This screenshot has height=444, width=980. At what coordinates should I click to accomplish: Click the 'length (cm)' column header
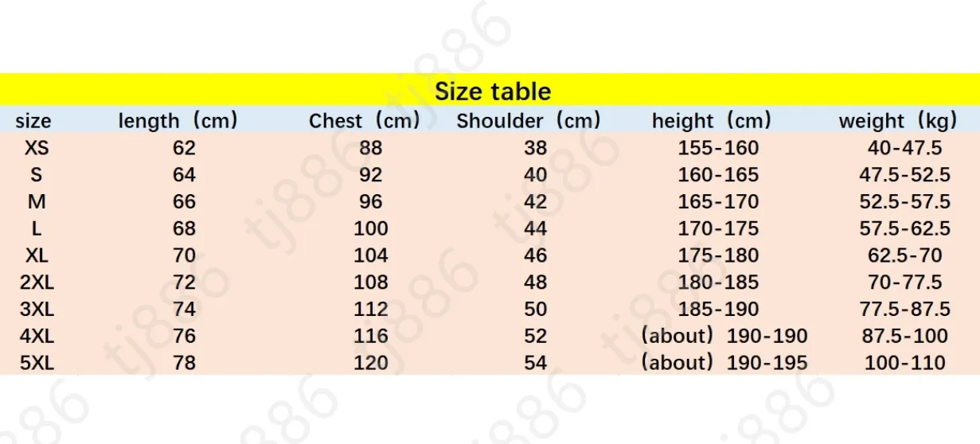click(178, 121)
